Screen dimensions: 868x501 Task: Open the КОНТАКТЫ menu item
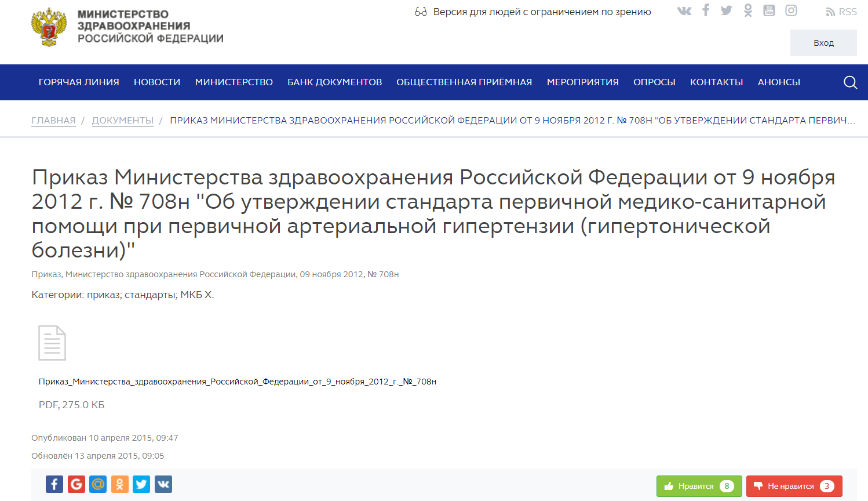pos(717,82)
